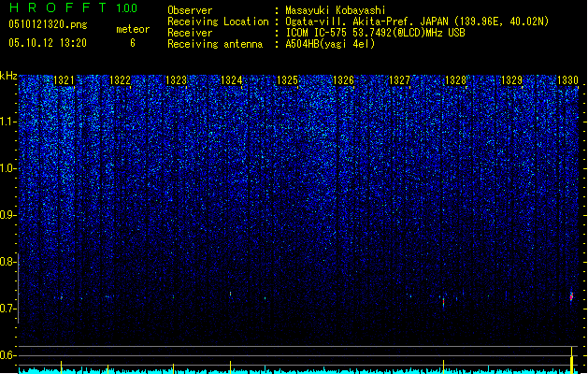Click the 0.9 kHz axis label
This screenshot has width=588, height=374.
click(7, 215)
